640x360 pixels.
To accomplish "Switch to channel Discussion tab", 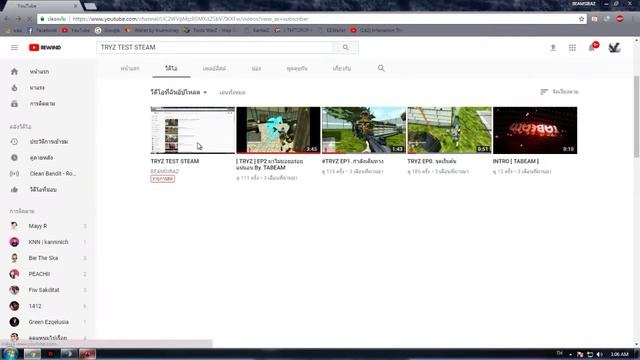I will click(297, 68).
